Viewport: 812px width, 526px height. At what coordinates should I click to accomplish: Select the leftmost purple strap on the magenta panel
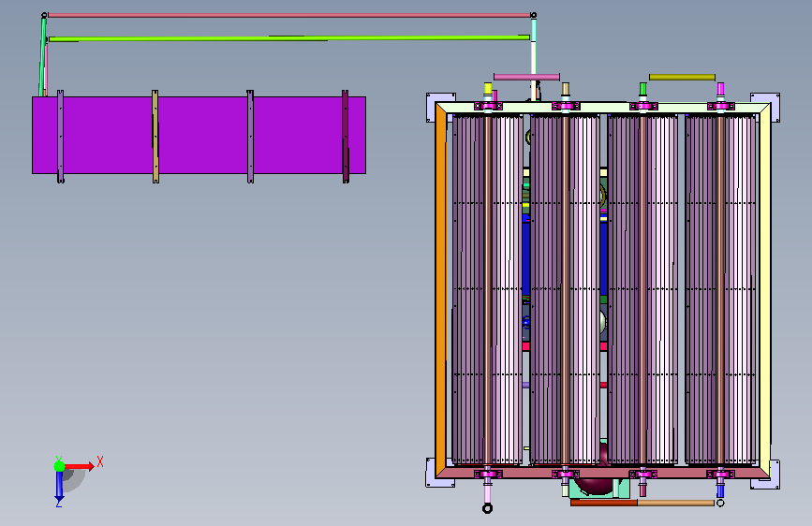coord(61,137)
